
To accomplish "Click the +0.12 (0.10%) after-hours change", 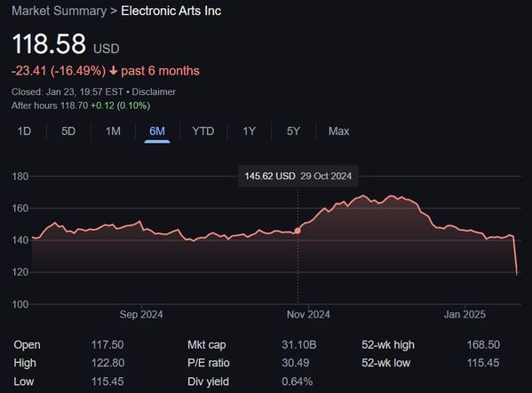I will [x=121, y=106].
